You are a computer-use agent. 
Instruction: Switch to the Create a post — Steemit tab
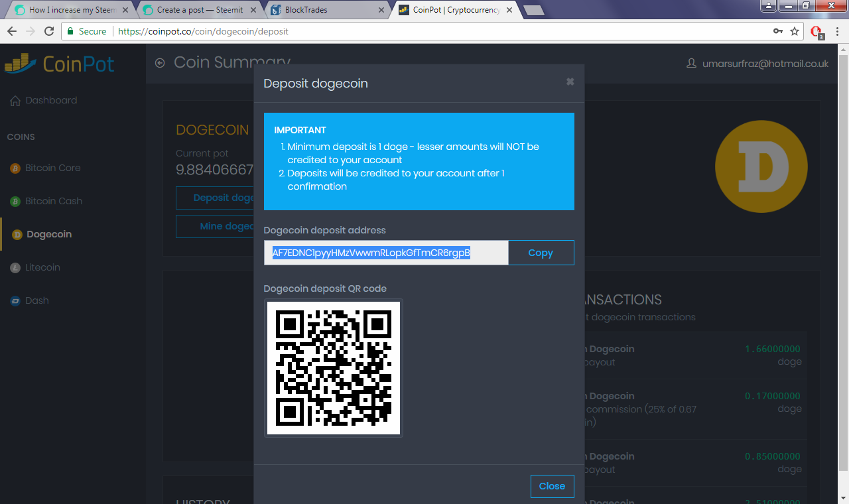coord(199,10)
